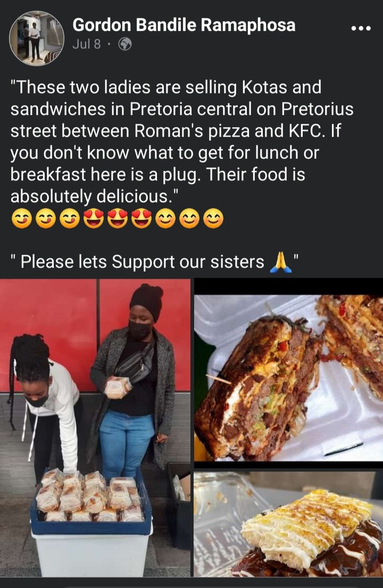Click the post text about Kotas
383x588 pixels.
tap(182, 142)
